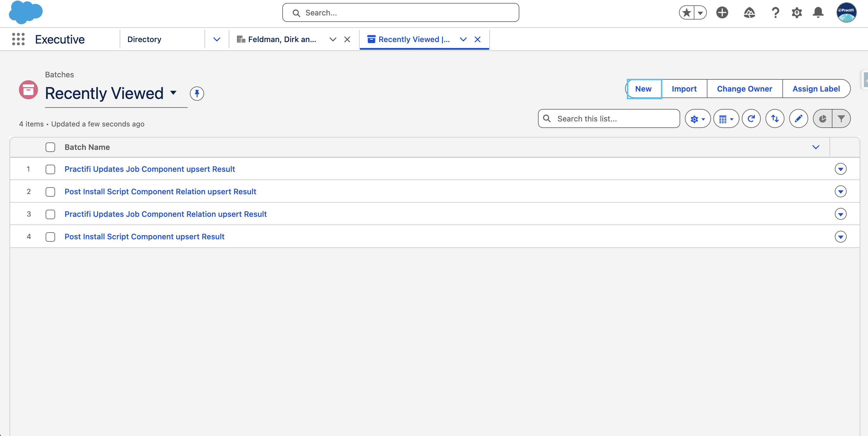This screenshot has height=436, width=868.
Task: Open Practifi Updates Job Component Relation upsert Result
Action: (165, 214)
